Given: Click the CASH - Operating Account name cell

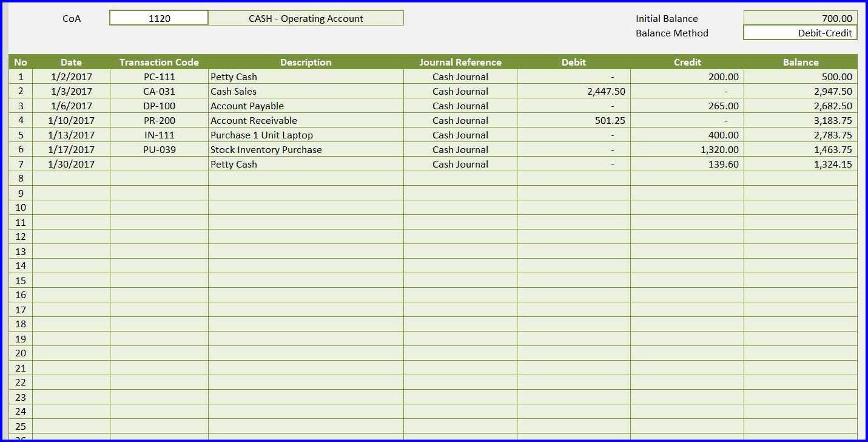Looking at the screenshot, I should coord(306,18).
